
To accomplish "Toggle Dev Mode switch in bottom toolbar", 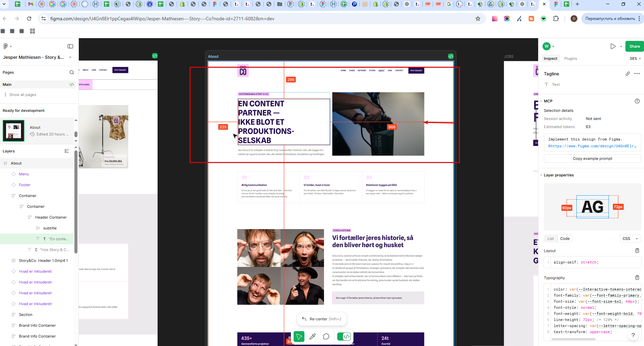I will point(344,337).
